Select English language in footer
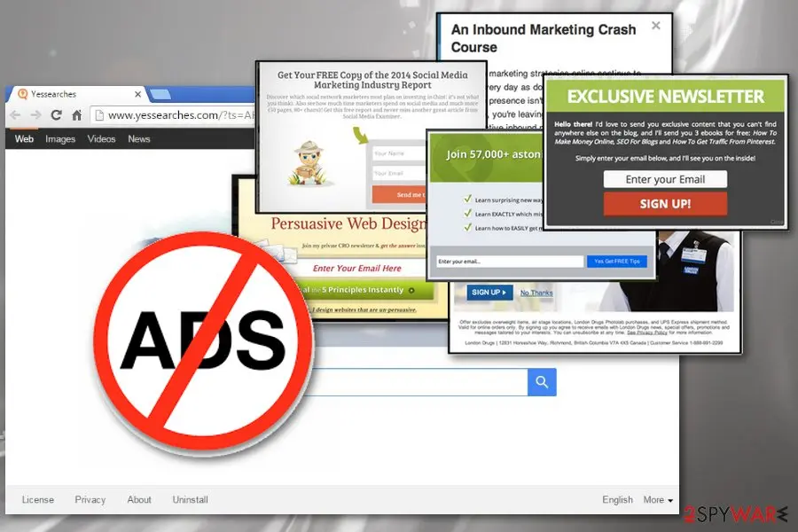This screenshot has height=532, width=798. (617, 499)
